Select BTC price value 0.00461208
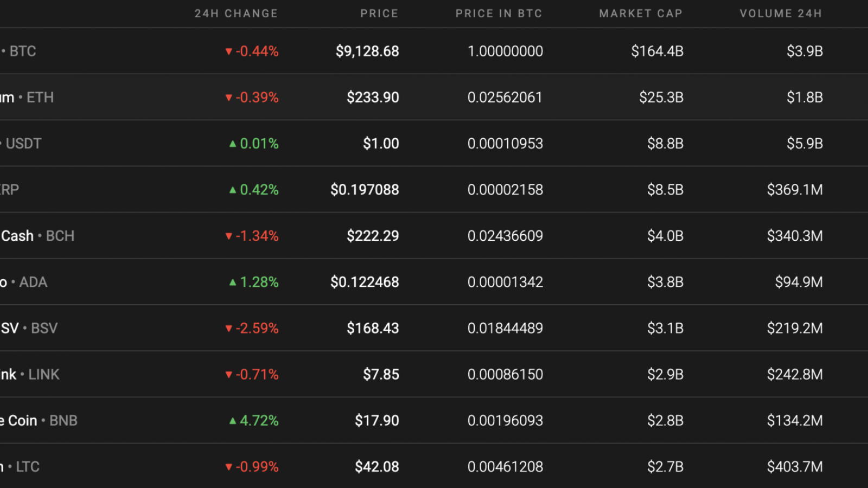Image resolution: width=868 pixels, height=488 pixels. pos(505,466)
